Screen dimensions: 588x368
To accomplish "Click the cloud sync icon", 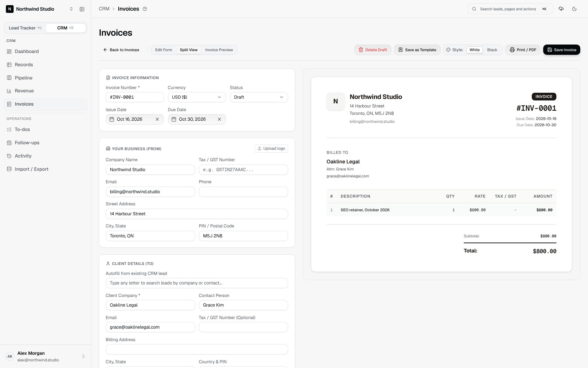I will [x=561, y=9].
